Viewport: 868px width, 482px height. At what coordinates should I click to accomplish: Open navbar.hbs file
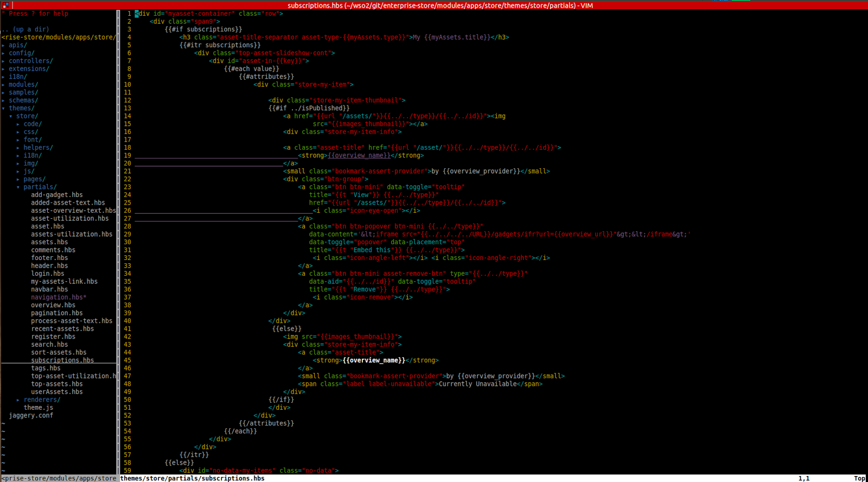(x=49, y=289)
